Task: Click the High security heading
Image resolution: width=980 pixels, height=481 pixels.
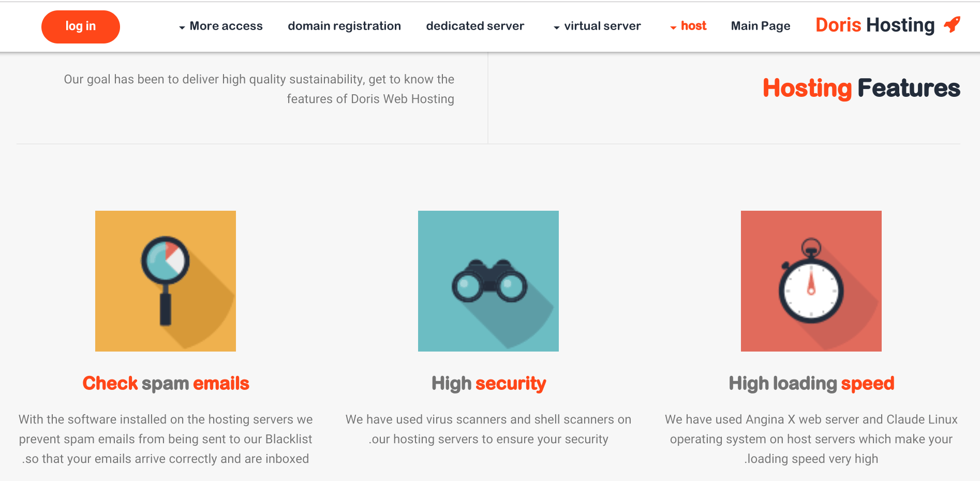Action: (x=488, y=383)
